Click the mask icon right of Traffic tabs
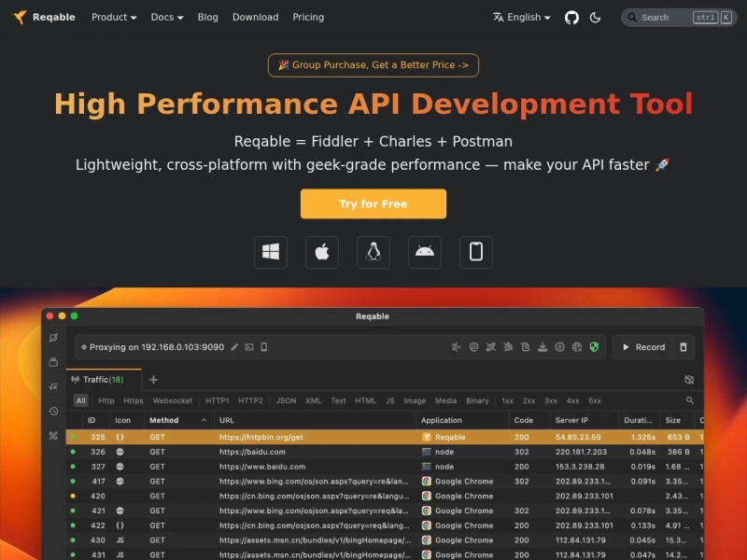This screenshot has height=560, width=747. (x=689, y=380)
